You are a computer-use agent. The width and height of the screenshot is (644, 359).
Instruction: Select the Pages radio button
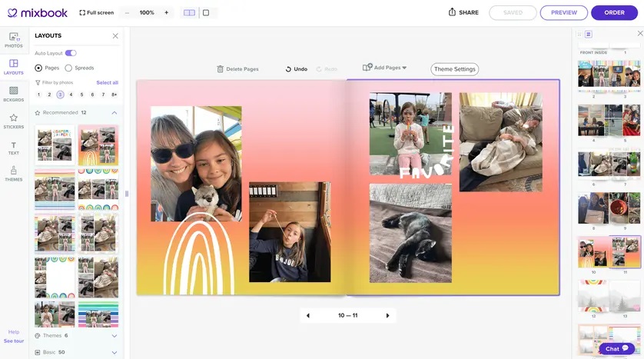tap(39, 68)
